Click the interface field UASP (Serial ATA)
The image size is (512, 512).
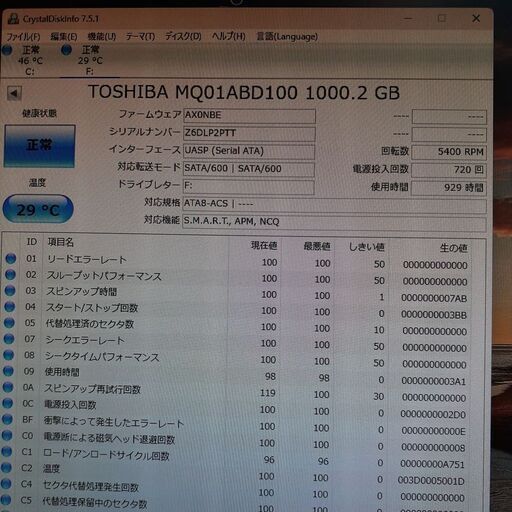(249, 151)
